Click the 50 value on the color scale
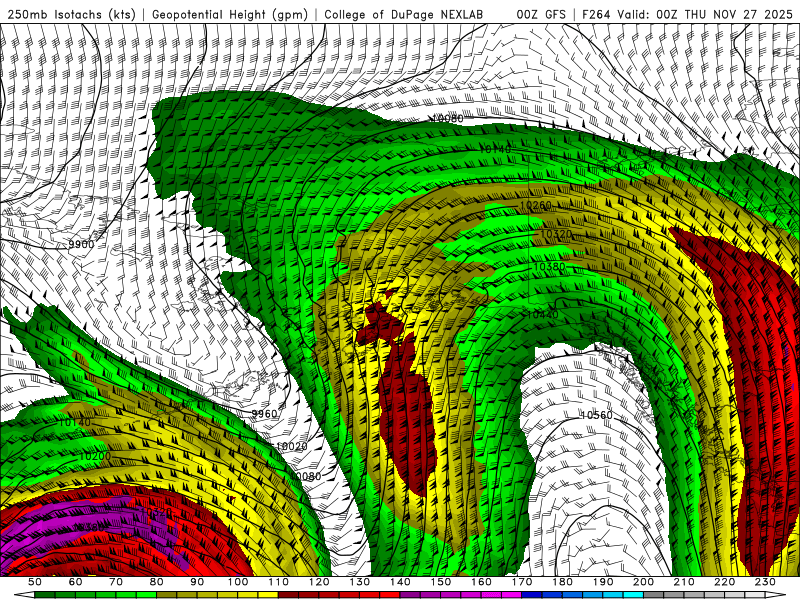Image resolution: width=800 pixels, height=600 pixels. click(x=35, y=582)
